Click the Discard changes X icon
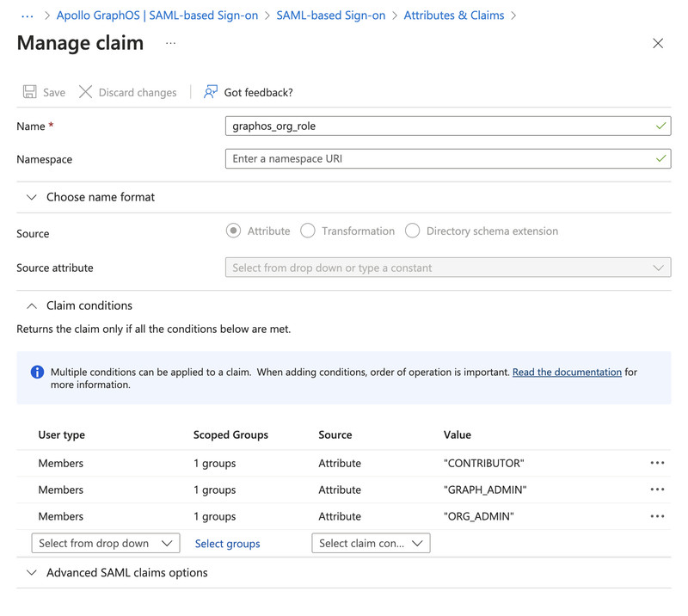 (x=85, y=92)
